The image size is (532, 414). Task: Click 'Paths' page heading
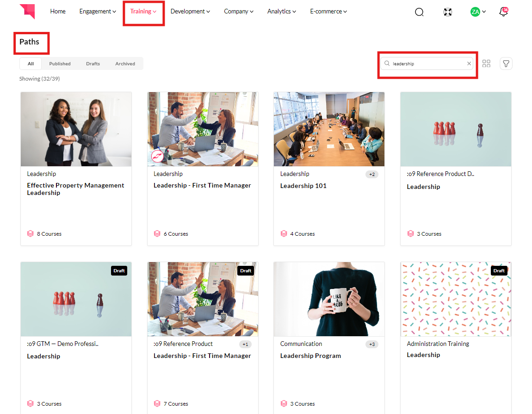(29, 42)
